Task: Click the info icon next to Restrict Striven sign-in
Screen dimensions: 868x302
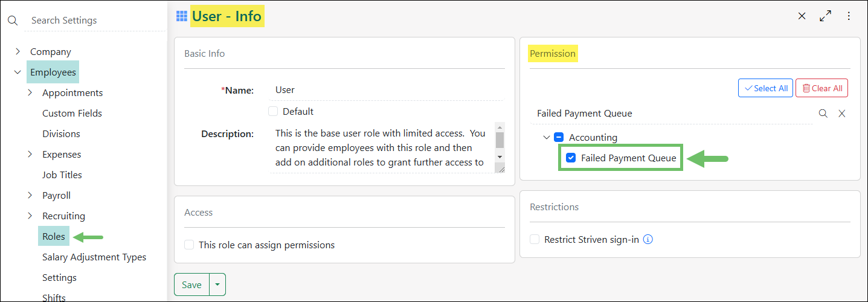Action: coord(648,239)
